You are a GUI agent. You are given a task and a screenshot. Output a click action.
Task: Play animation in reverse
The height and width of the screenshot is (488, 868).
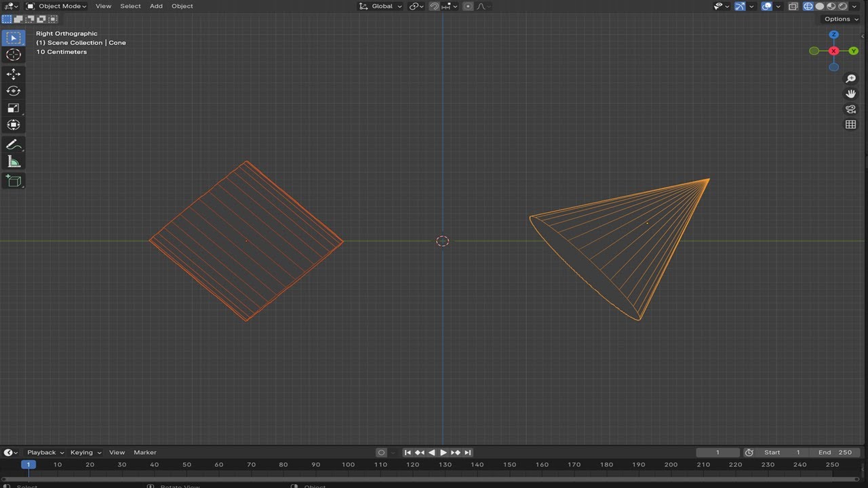click(x=431, y=452)
